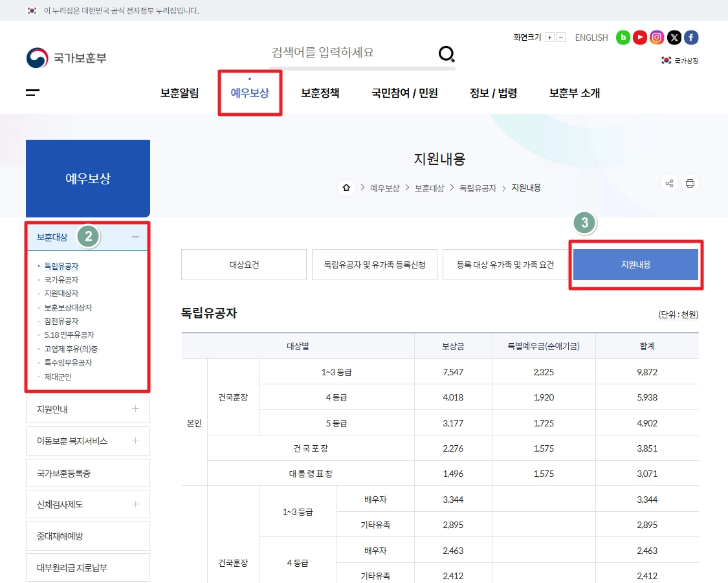Open the 예우보상 navigation menu
The height and width of the screenshot is (583, 728).
[250, 93]
